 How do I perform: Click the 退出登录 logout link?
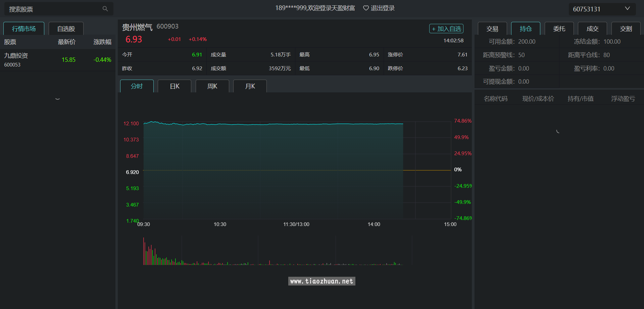[383, 8]
